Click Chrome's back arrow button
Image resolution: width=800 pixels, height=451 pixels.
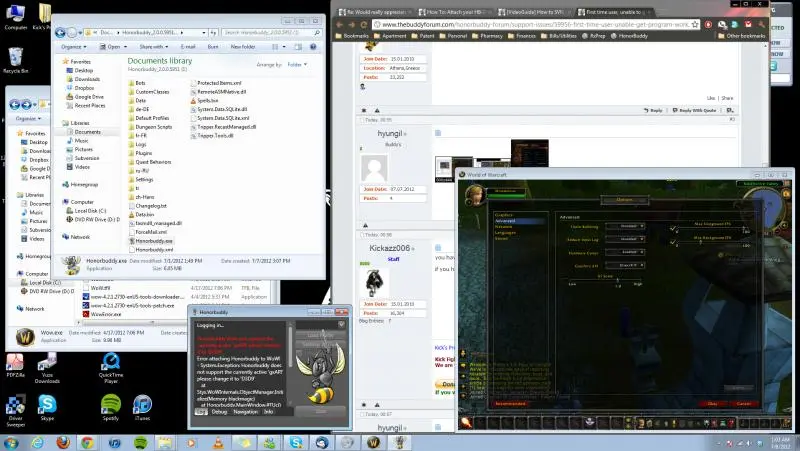[x=339, y=24]
